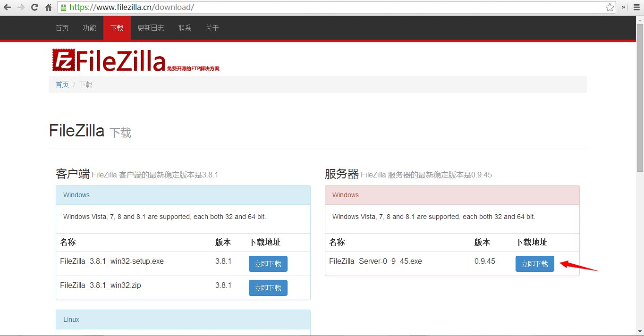
Task: Follow the 首页 breadcrumb link
Action: tap(62, 84)
